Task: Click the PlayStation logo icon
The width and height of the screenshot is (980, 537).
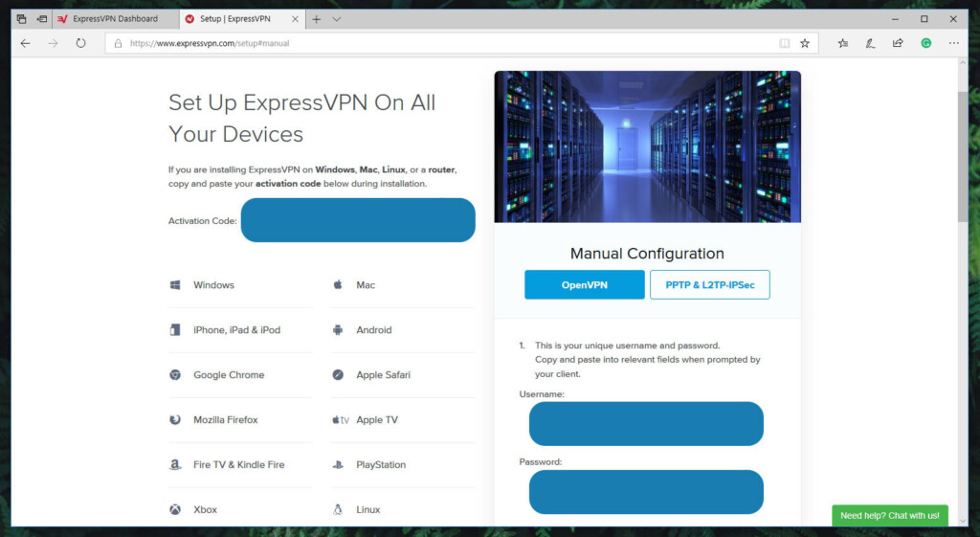Action: click(x=338, y=464)
